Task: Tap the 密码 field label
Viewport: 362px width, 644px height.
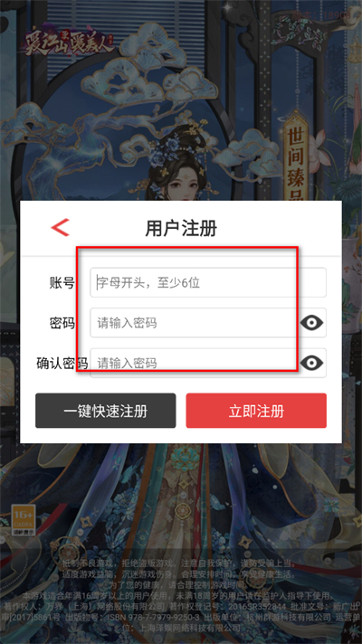Action: pos(62,323)
